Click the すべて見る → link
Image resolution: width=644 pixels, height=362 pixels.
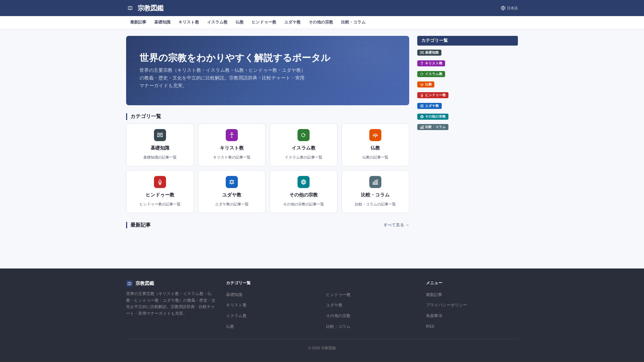coord(396,225)
